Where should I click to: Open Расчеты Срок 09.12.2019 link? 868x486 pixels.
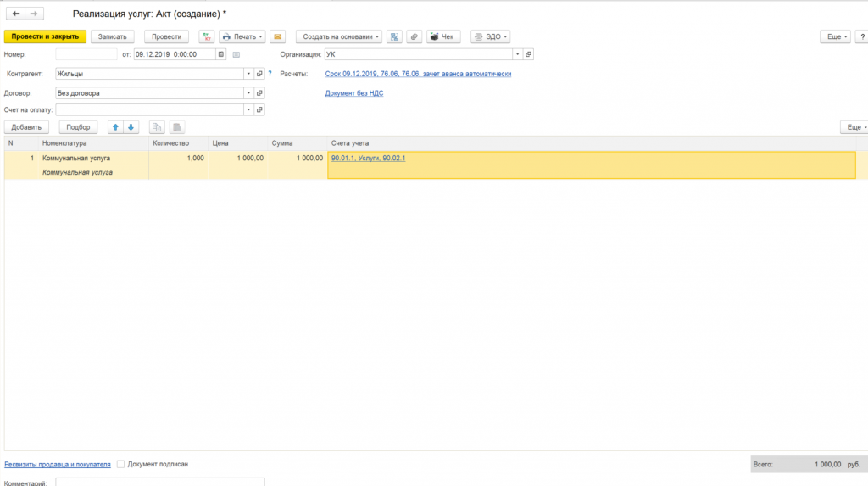pyautogui.click(x=418, y=74)
